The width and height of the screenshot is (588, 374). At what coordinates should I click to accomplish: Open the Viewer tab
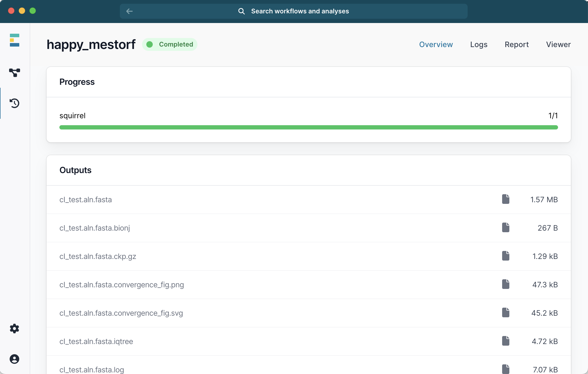point(558,44)
